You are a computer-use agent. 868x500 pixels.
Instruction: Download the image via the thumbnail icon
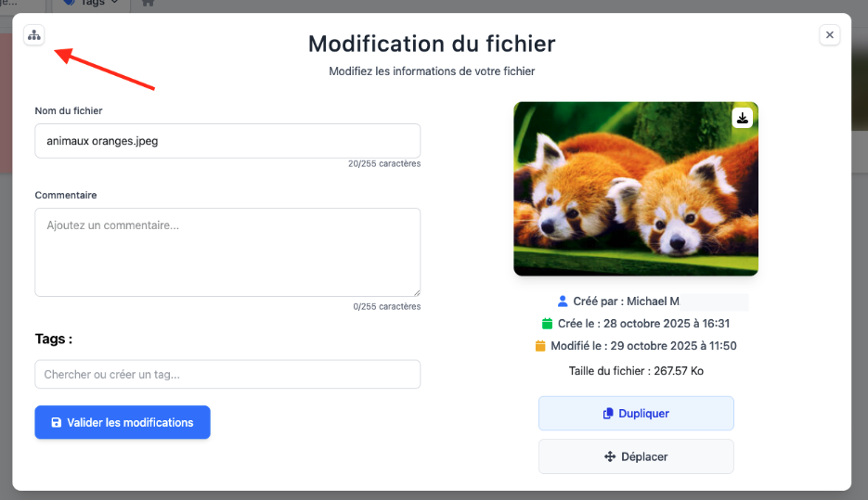743,118
